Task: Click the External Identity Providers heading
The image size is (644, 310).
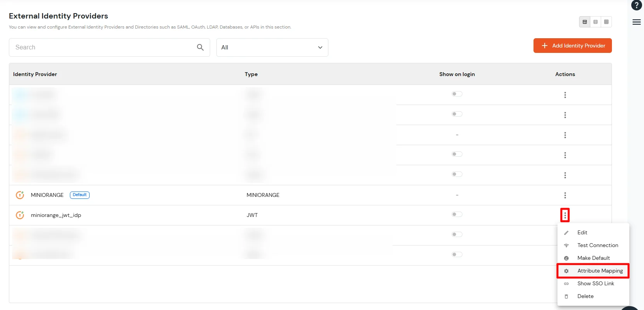Action: pyautogui.click(x=58, y=16)
